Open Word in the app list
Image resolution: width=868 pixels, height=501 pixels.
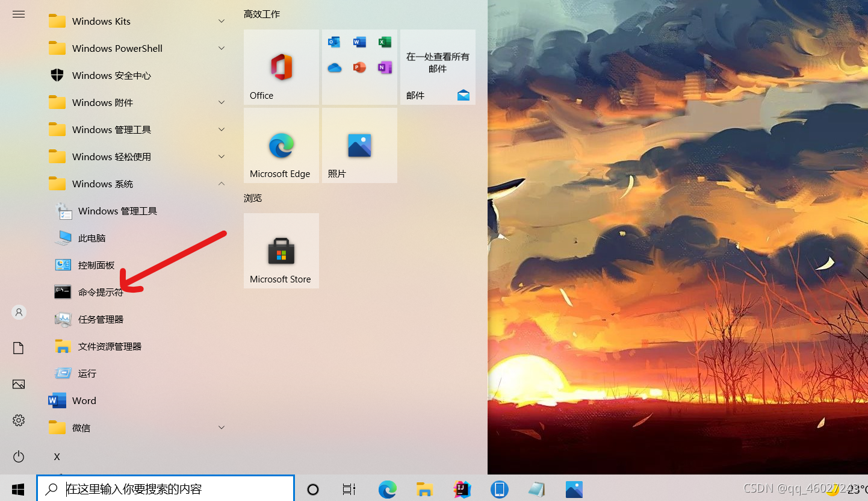click(138, 400)
